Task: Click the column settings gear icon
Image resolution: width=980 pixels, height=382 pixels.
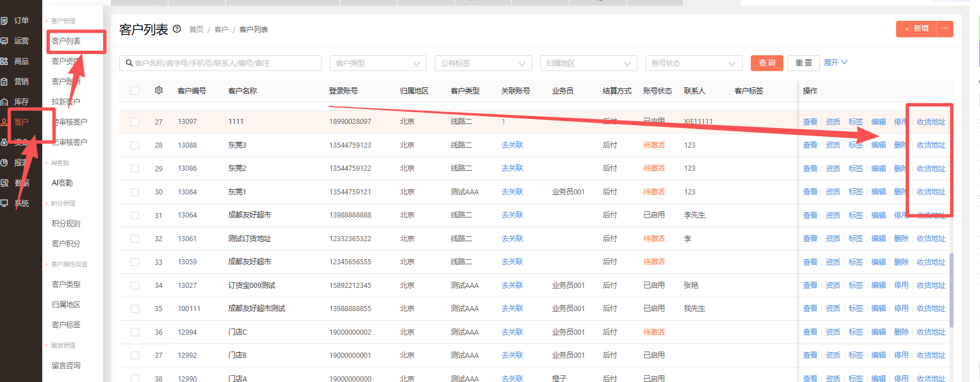Action: pos(159,90)
